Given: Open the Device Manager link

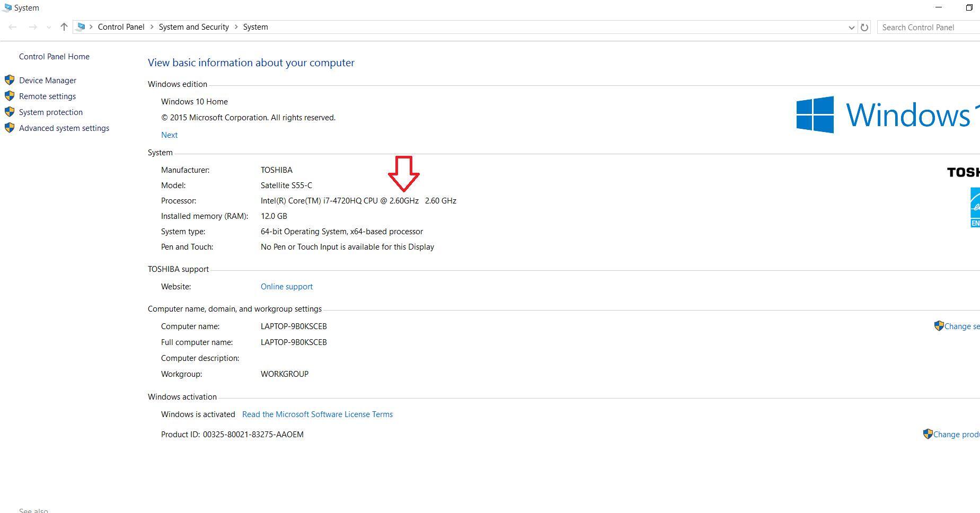Looking at the screenshot, I should pos(48,81).
